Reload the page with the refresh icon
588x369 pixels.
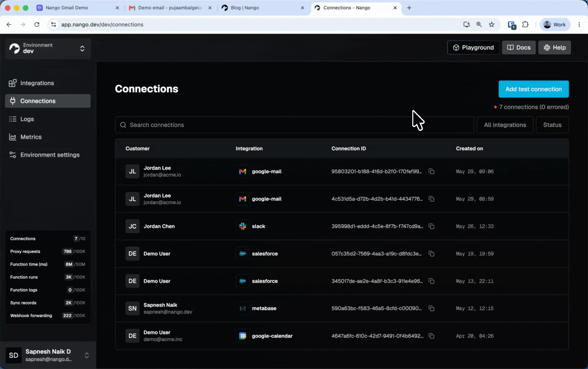[x=37, y=25]
